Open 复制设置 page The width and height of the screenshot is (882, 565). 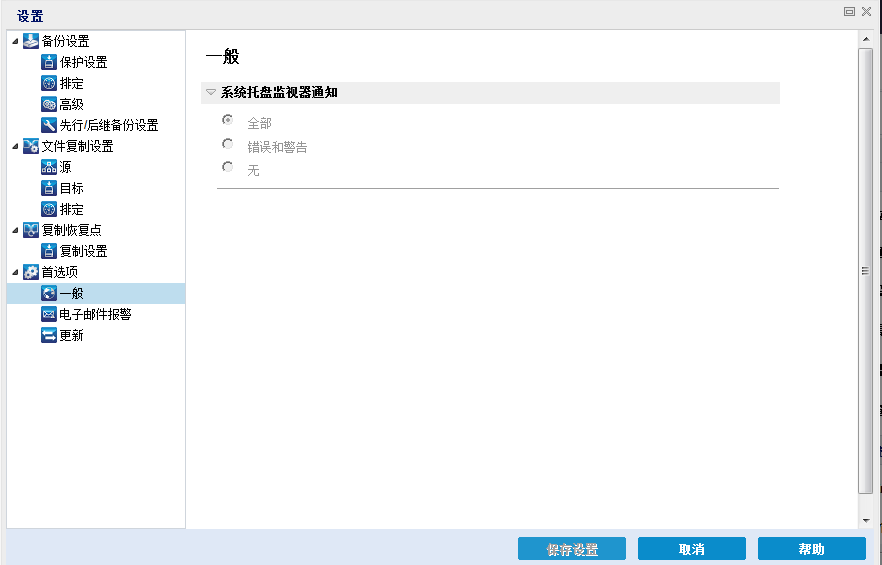coord(83,251)
